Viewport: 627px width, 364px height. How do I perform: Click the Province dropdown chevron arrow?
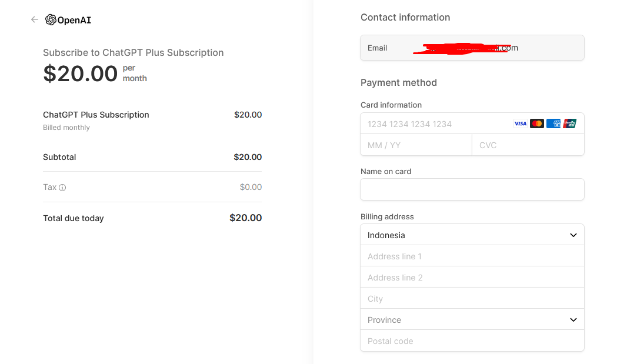tap(573, 320)
